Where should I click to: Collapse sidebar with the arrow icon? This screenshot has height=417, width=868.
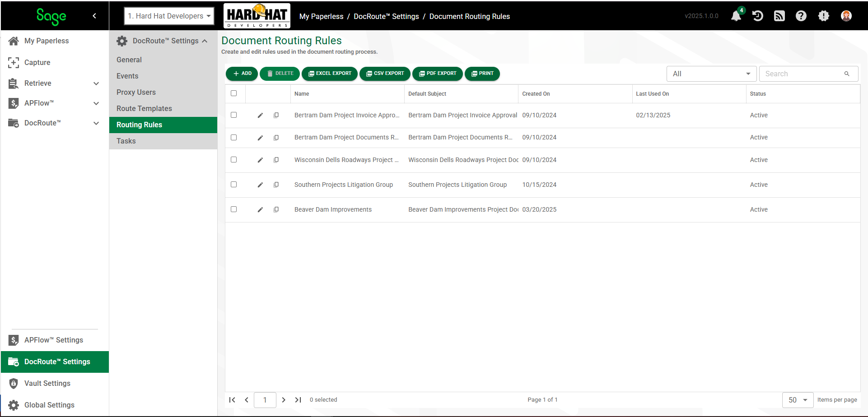pos(94,16)
